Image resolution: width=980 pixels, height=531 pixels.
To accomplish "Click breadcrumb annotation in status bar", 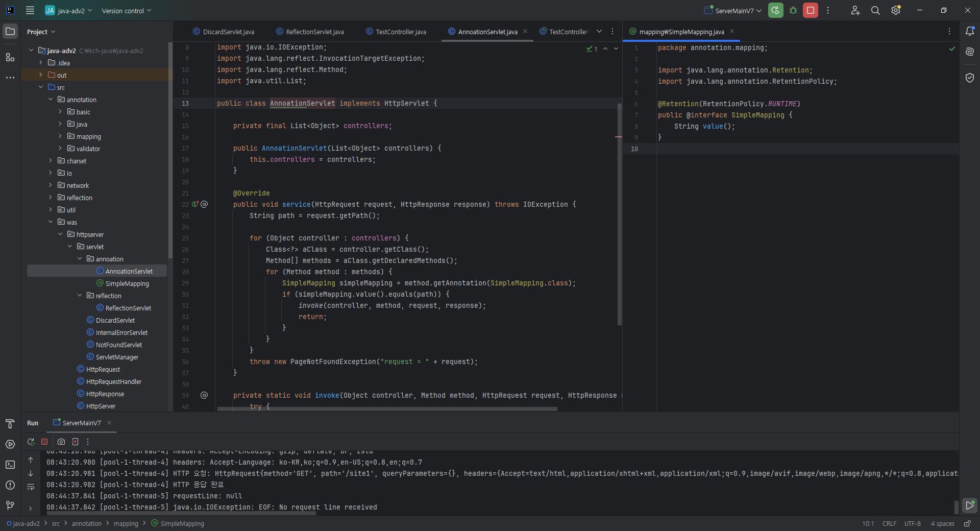I will (x=87, y=523).
